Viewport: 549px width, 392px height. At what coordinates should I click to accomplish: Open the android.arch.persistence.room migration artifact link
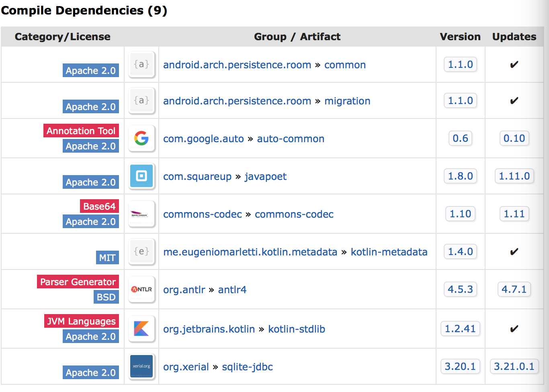[347, 101]
